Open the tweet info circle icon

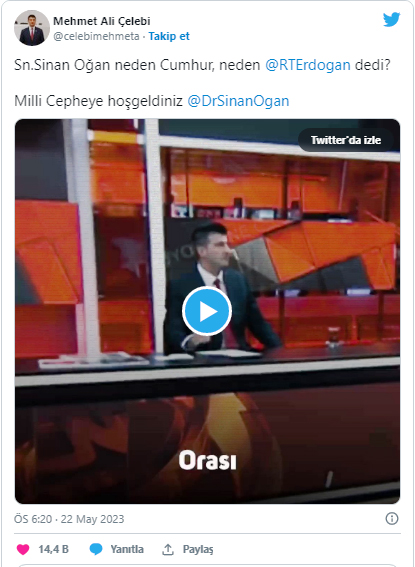point(392,519)
